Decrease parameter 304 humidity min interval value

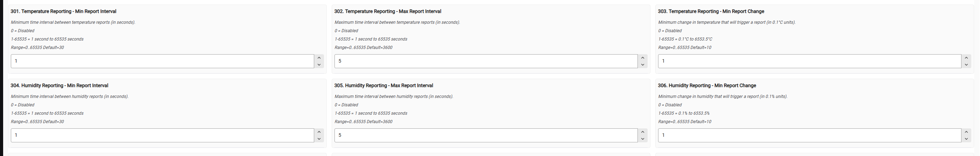[319, 139]
